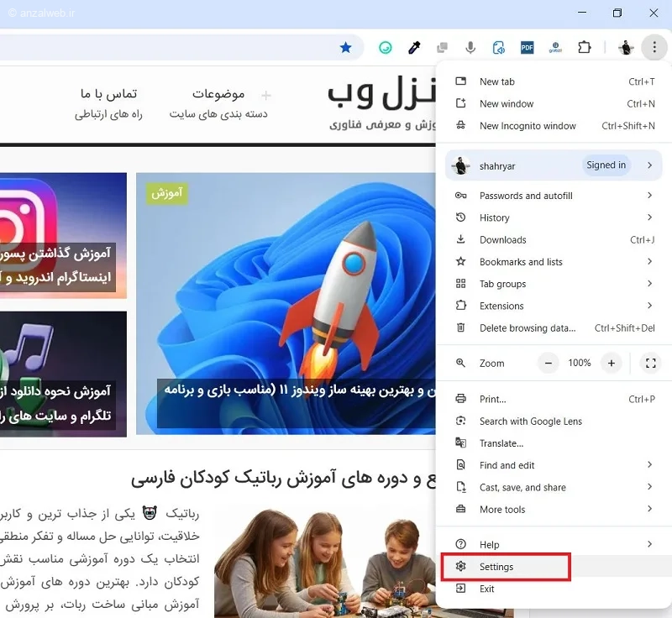
Task: Click the Zoom magnifier icon
Action: pos(460,364)
